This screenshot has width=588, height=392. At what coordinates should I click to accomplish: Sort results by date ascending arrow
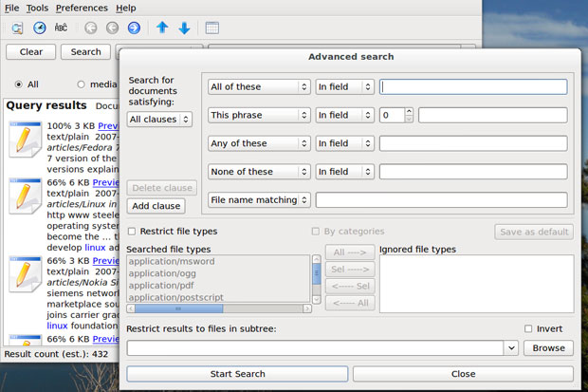pos(162,28)
